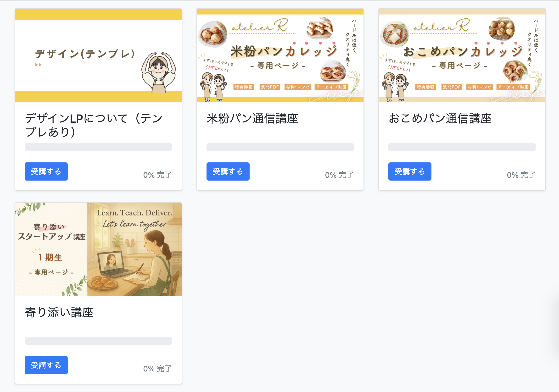
Task: Click 受講する button for デザインLP course
Action: click(46, 171)
